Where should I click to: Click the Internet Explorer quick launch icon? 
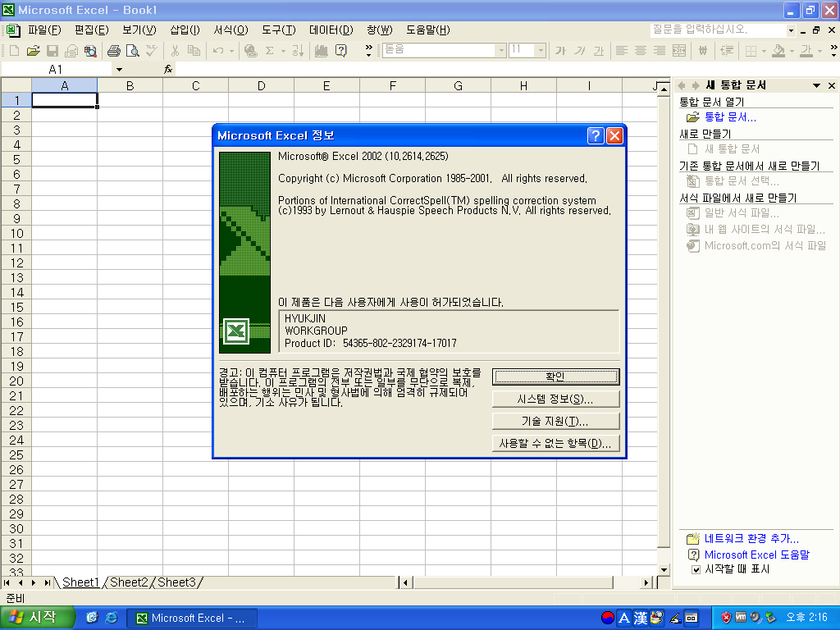pos(112,618)
